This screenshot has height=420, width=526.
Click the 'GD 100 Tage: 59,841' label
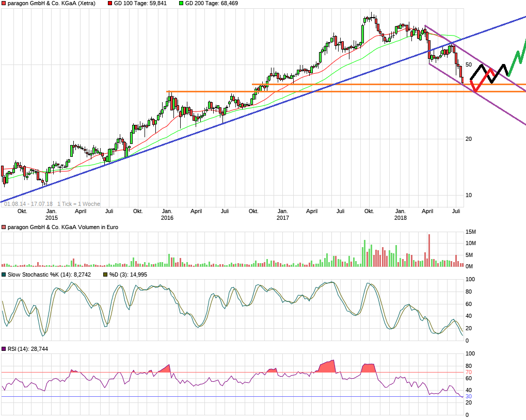pyautogui.click(x=140, y=3)
